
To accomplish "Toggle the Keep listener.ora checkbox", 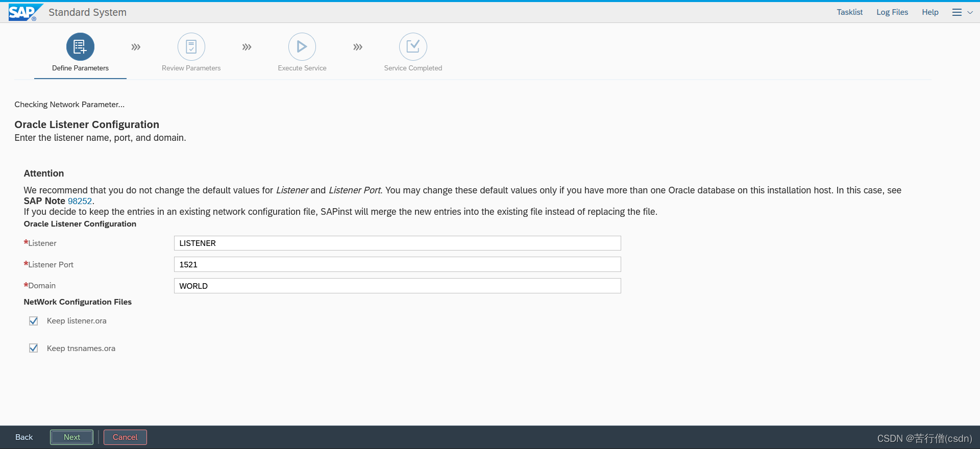I will click(x=34, y=321).
